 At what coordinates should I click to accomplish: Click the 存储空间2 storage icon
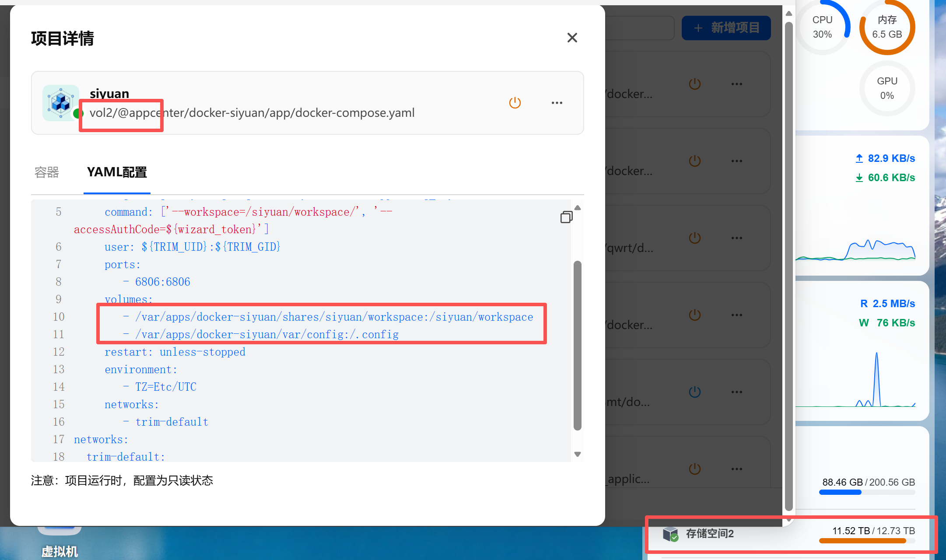[x=670, y=534]
